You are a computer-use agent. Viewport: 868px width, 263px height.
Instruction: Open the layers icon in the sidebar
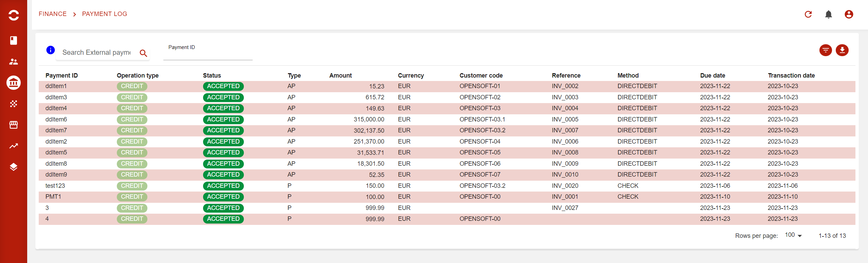[x=14, y=167]
